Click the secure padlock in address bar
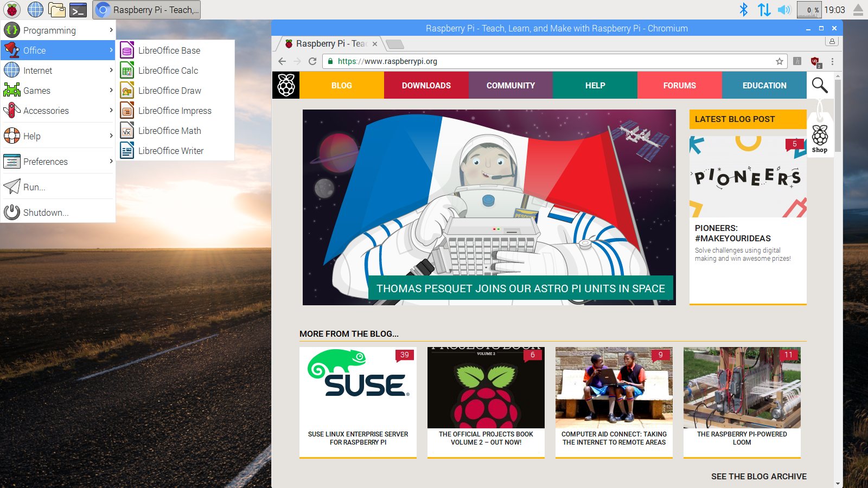This screenshot has height=488, width=868. tap(330, 61)
